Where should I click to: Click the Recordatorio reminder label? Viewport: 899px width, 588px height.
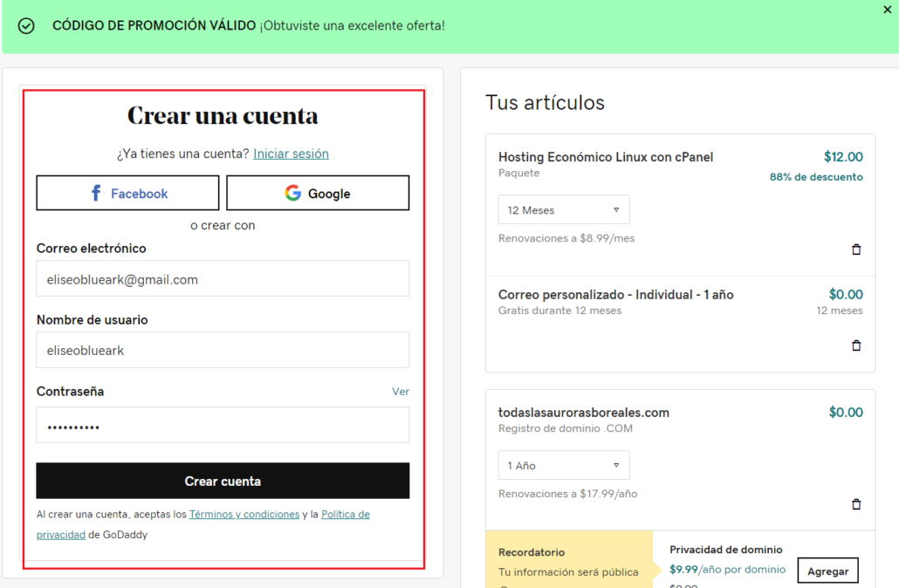(532, 552)
